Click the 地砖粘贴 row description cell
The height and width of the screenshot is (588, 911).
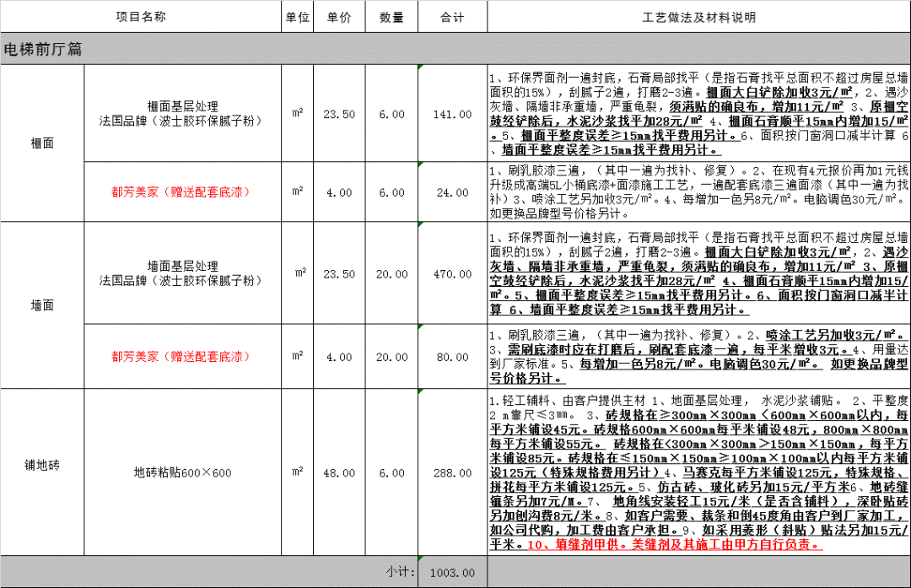coord(699,472)
